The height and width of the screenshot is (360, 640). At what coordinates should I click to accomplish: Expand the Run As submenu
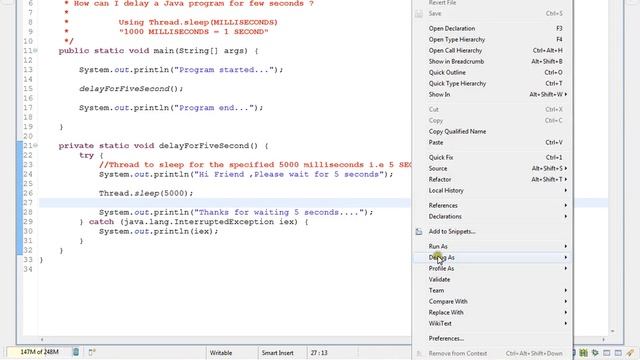[493, 246]
